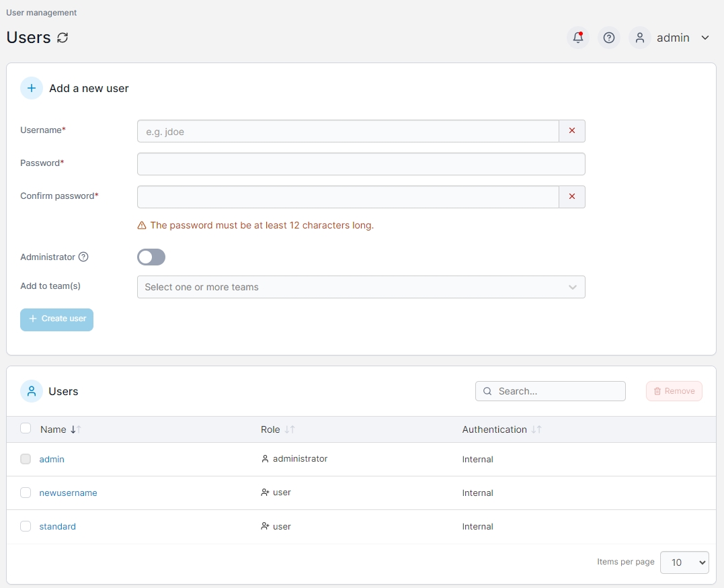The image size is (724, 588).
Task: Tick the checkbox for newusername
Action: pos(26,493)
